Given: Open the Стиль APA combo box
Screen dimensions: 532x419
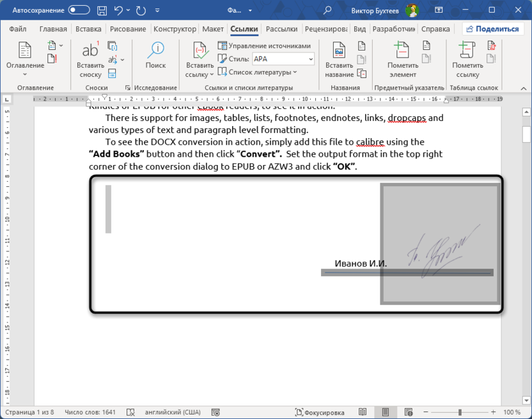Looking at the screenshot, I should click(283, 59).
